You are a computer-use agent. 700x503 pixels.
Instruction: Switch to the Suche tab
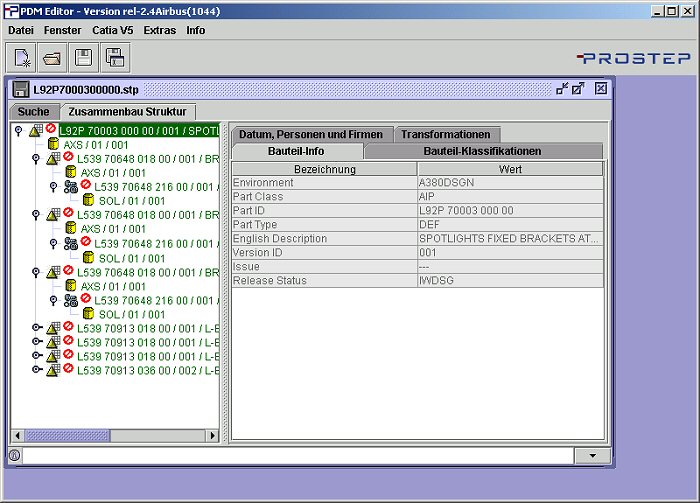point(34,111)
